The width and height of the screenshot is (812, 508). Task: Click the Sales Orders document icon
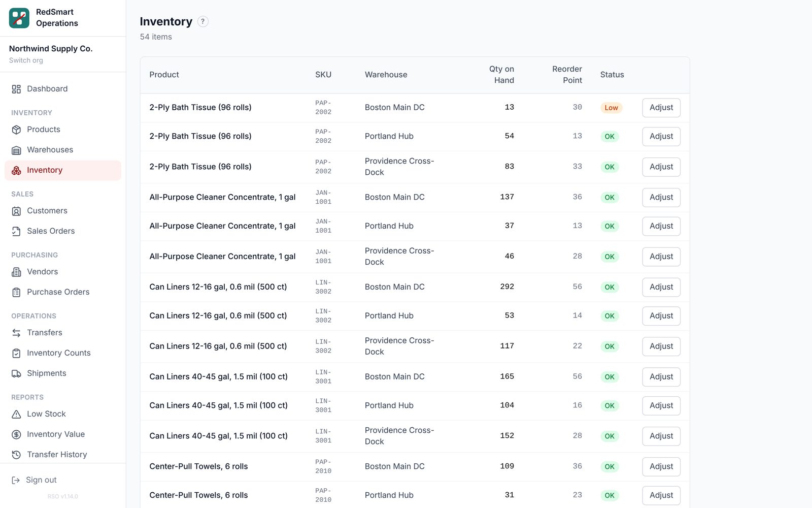pos(16,231)
